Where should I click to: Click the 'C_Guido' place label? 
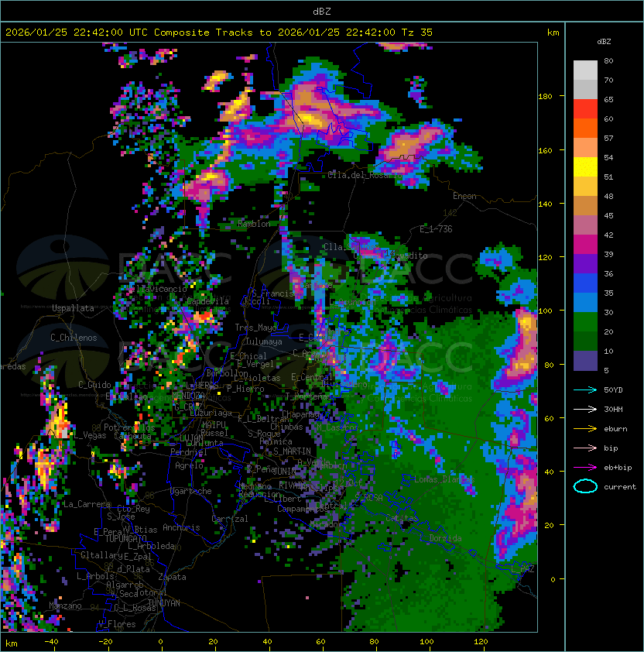(94, 385)
